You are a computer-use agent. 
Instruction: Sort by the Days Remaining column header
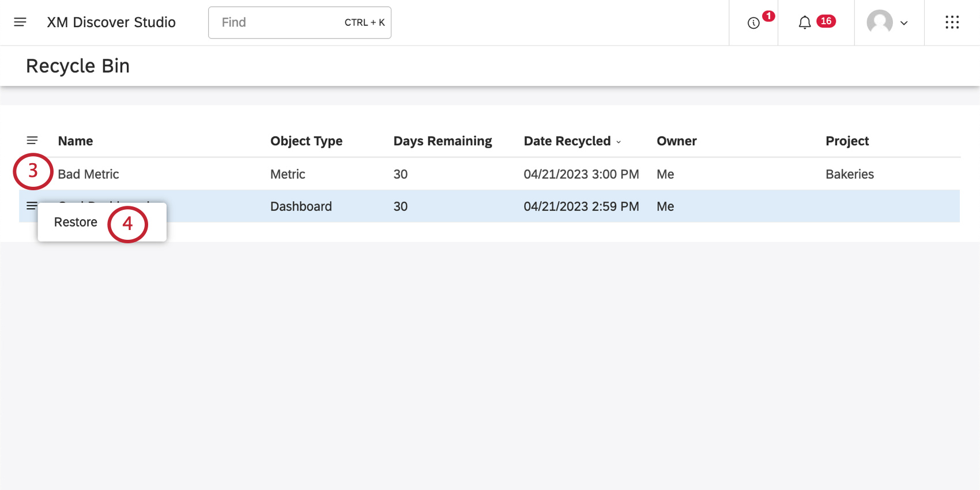443,141
